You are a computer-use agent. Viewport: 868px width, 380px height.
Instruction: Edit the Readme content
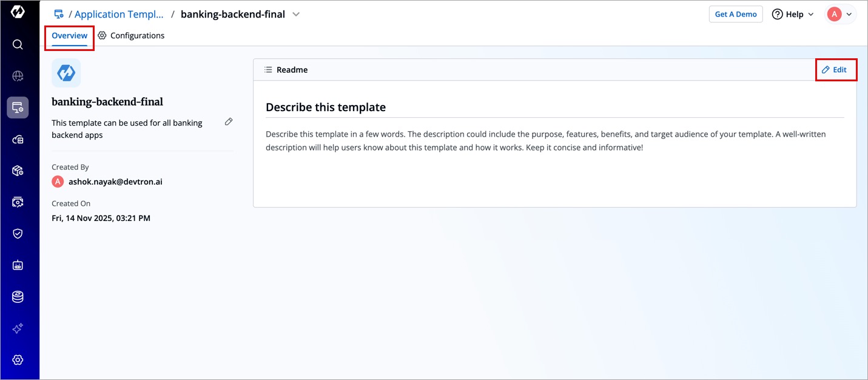coord(835,70)
